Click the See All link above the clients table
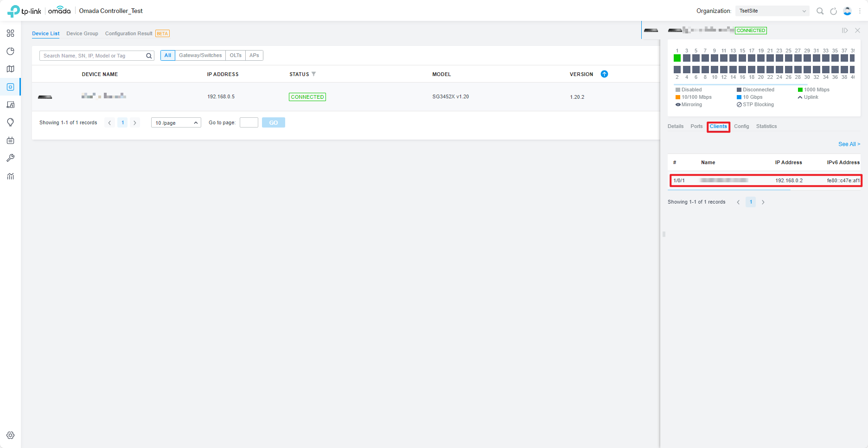 (848, 144)
